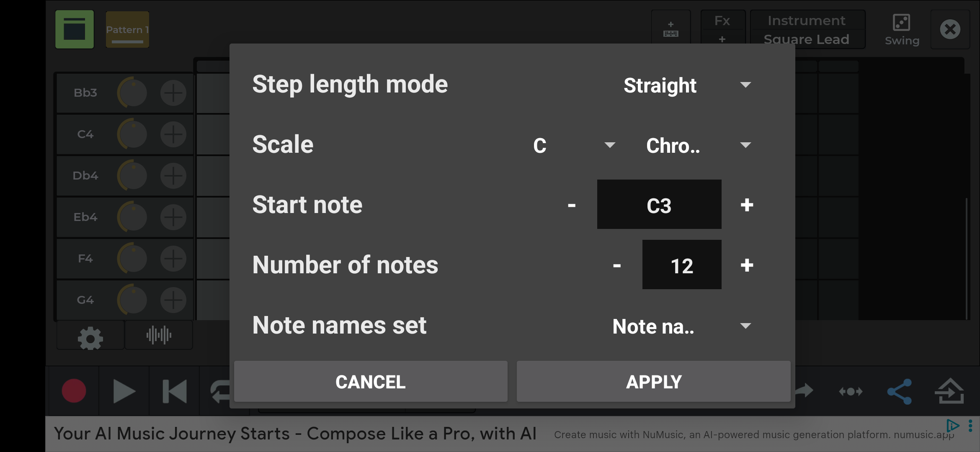
Task: Open the gear settings icon
Action: tap(90, 338)
